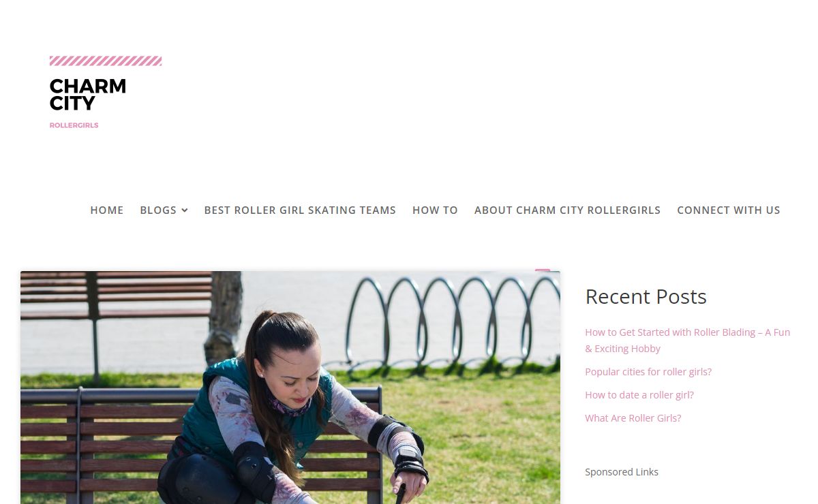Viewport: 818px width, 504px height.
Task: Go to Best Roller Girl Skating Teams
Action: (x=300, y=210)
